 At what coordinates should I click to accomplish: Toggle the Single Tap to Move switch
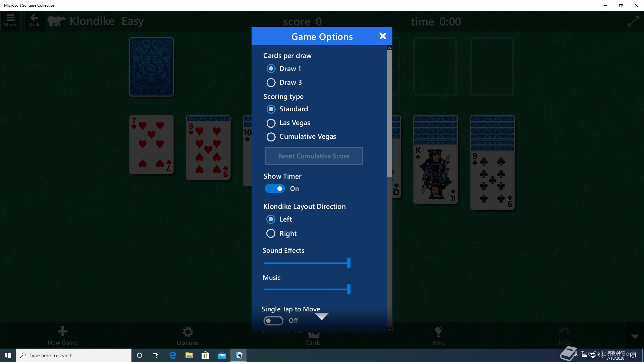coord(273,321)
